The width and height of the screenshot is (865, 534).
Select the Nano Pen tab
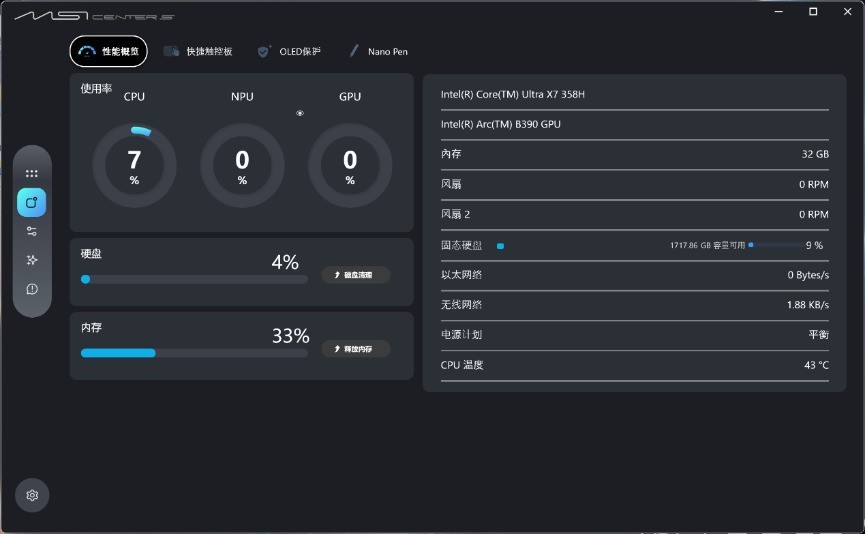point(378,51)
